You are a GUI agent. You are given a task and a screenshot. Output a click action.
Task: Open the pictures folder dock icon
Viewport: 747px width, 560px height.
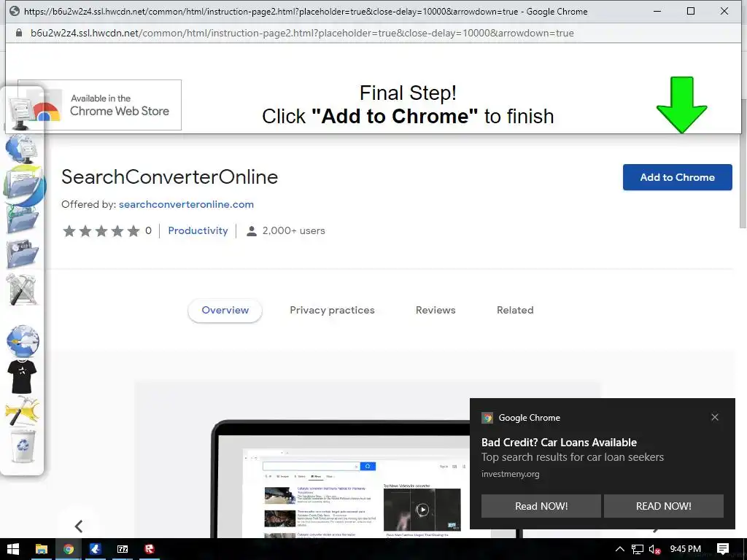point(22,254)
